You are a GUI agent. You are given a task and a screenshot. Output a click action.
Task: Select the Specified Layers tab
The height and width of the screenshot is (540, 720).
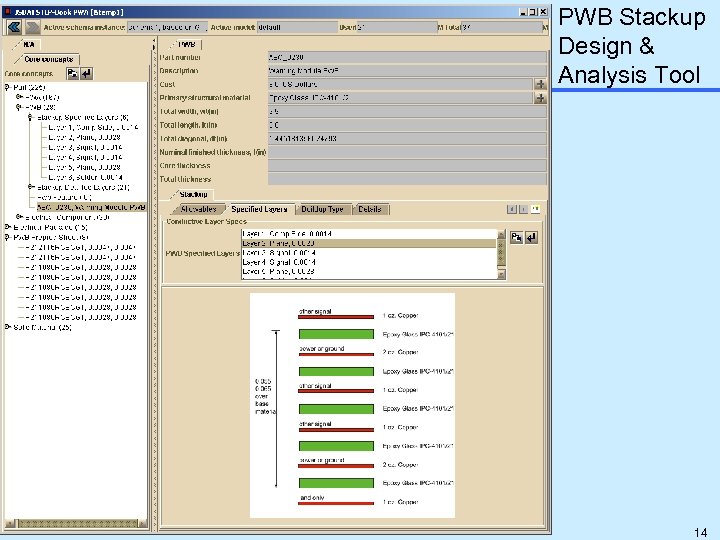[x=259, y=209]
